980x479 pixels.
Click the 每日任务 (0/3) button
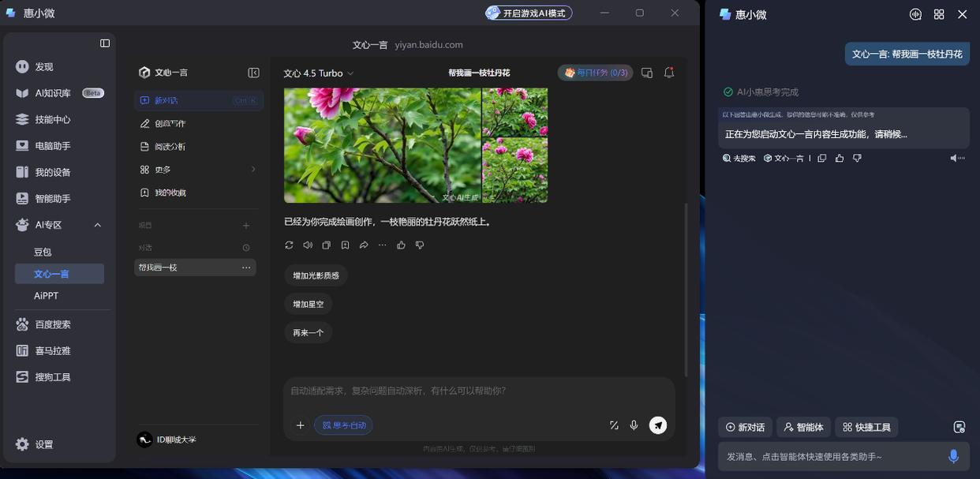pyautogui.click(x=596, y=73)
